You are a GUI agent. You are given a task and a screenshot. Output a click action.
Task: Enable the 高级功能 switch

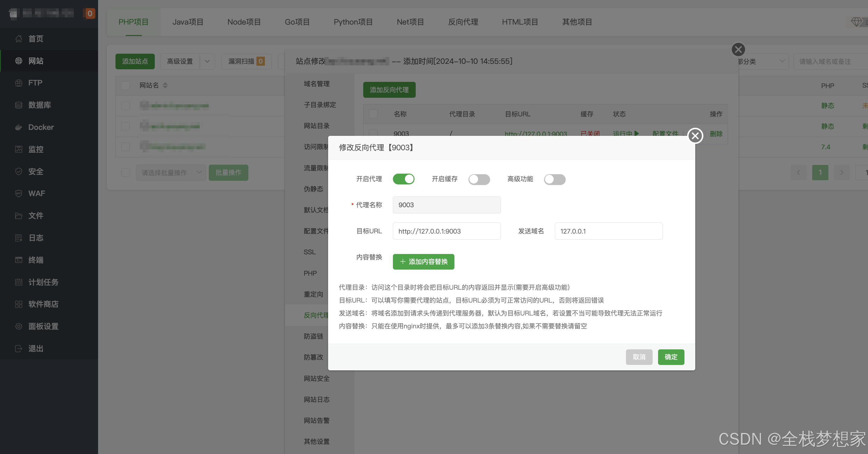pyautogui.click(x=554, y=179)
